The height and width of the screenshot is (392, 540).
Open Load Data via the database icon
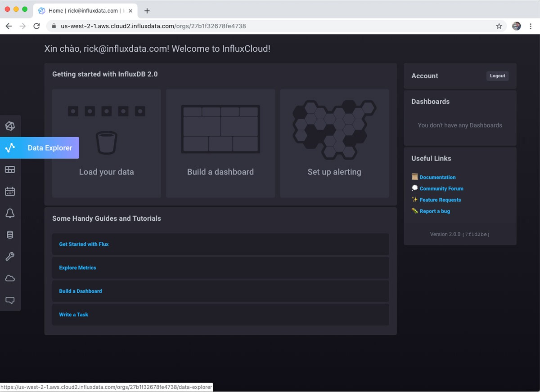pyautogui.click(x=10, y=234)
